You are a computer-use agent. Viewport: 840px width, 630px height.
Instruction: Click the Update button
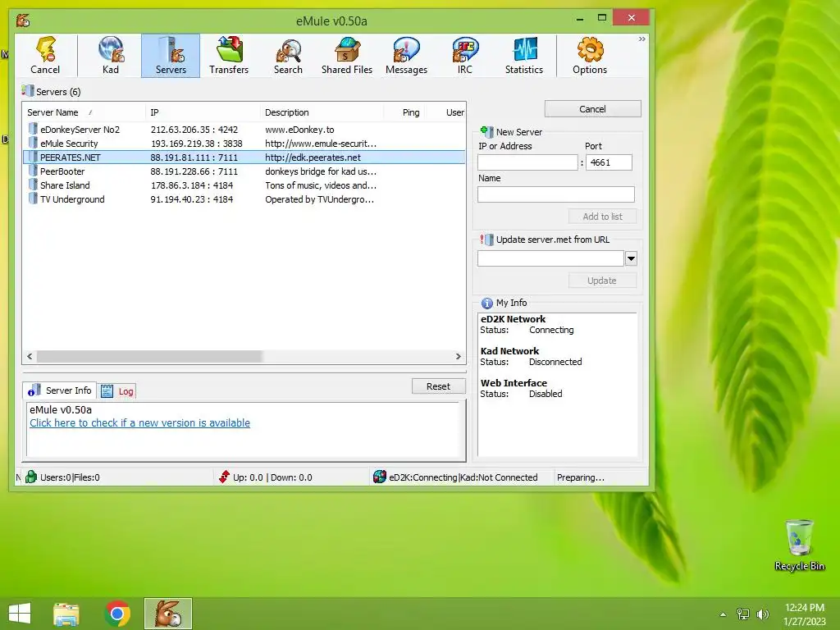(602, 281)
